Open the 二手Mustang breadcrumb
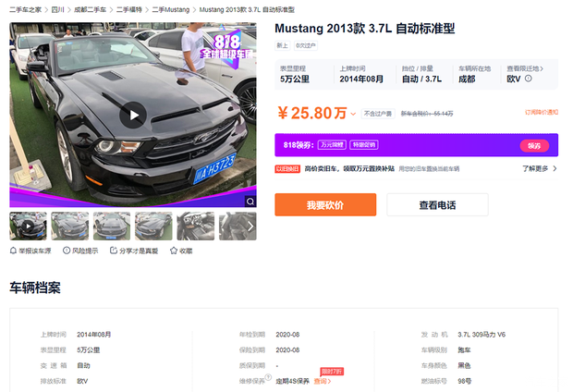 pos(171,9)
